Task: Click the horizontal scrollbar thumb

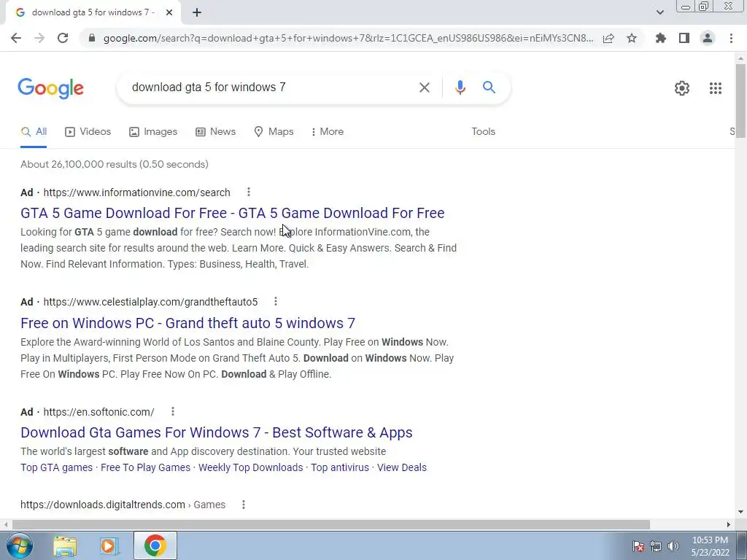Action: click(x=331, y=524)
